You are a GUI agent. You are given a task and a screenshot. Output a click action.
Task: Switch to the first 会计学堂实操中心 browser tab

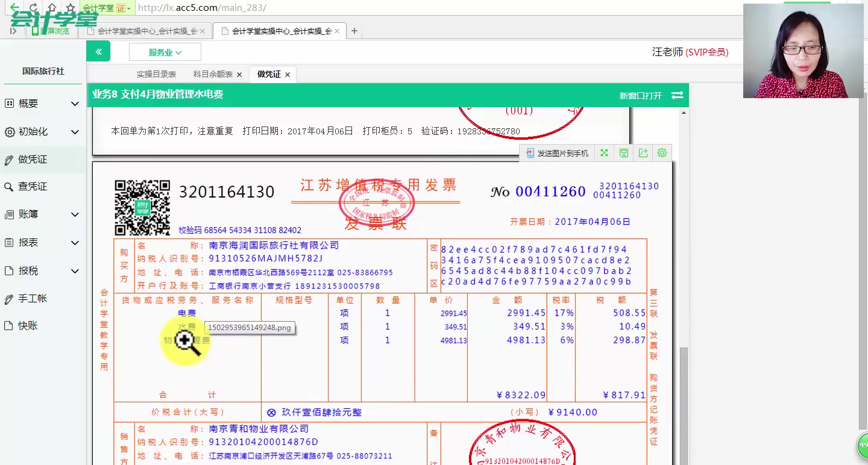147,31
